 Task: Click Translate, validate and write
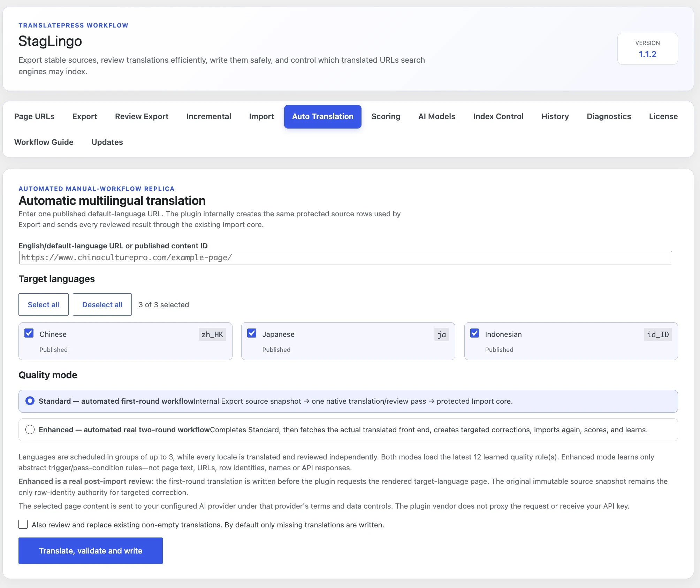(91, 551)
